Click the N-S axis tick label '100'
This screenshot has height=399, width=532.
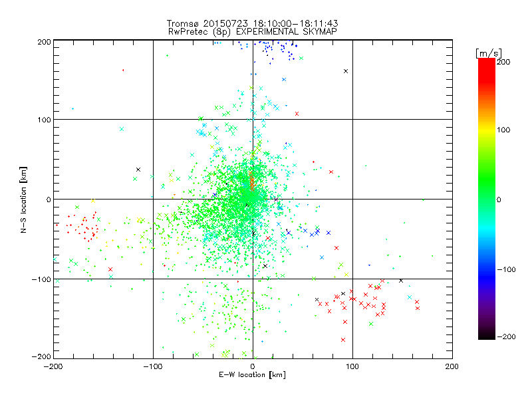(x=44, y=120)
